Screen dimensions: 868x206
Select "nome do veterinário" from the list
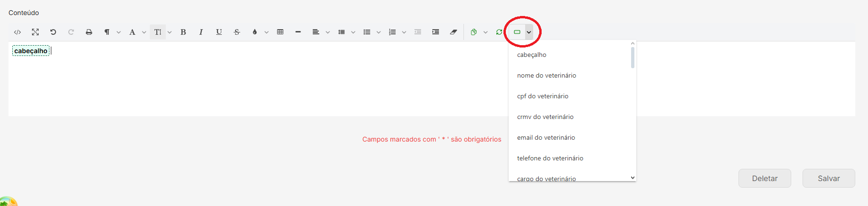tap(546, 75)
